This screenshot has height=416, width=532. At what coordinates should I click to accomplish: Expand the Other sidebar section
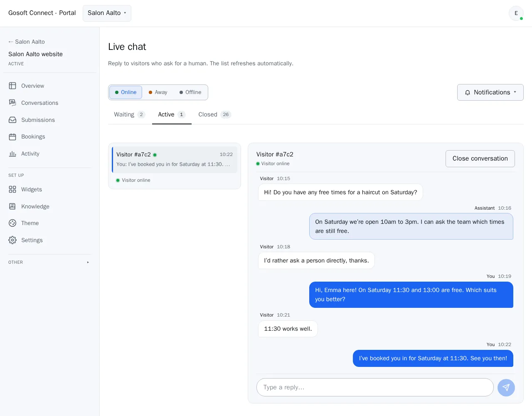tap(50, 262)
